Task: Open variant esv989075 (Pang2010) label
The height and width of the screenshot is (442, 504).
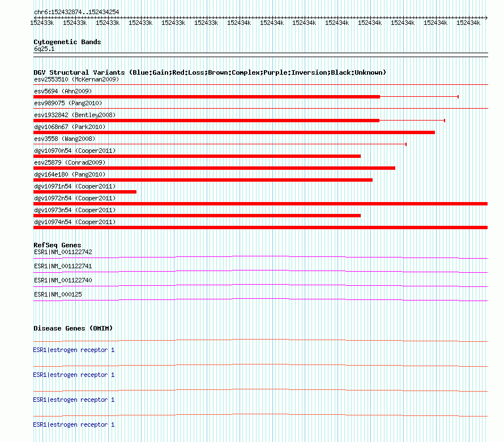Action: click(68, 103)
